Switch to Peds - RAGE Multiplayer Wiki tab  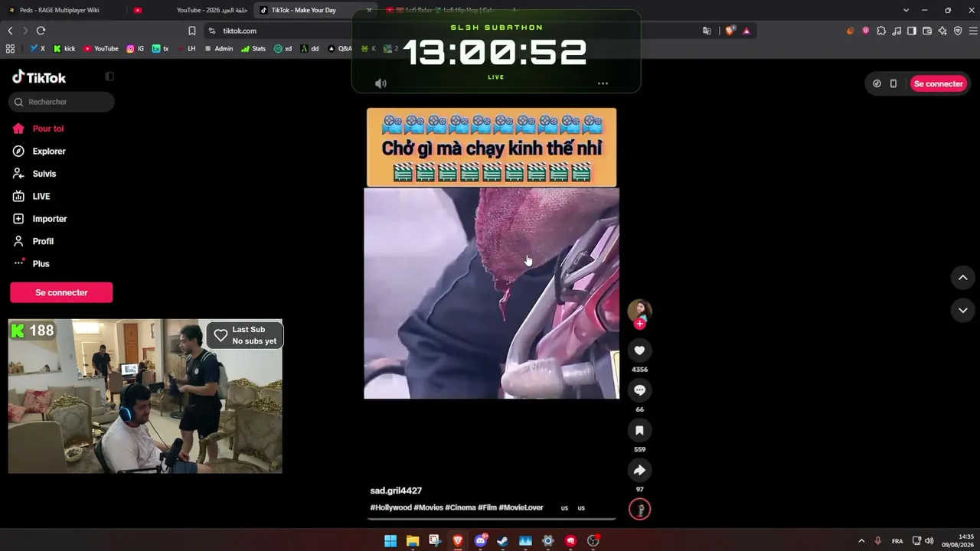coord(61,10)
